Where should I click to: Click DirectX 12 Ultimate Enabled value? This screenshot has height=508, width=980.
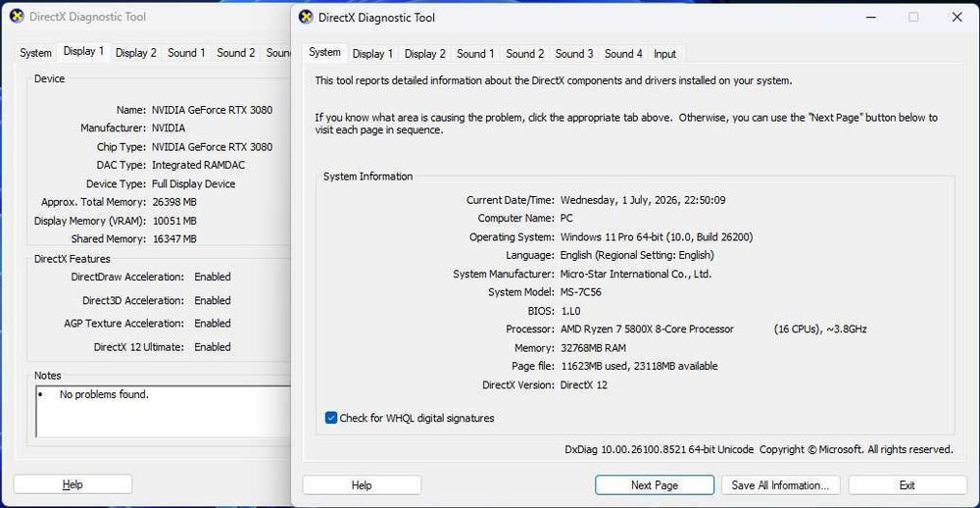[x=213, y=346]
